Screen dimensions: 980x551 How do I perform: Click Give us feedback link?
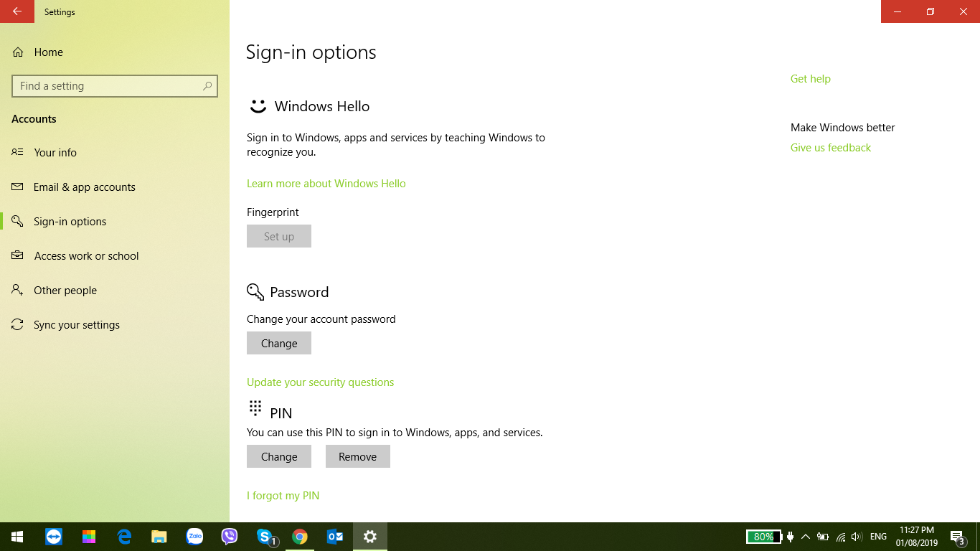click(x=831, y=148)
